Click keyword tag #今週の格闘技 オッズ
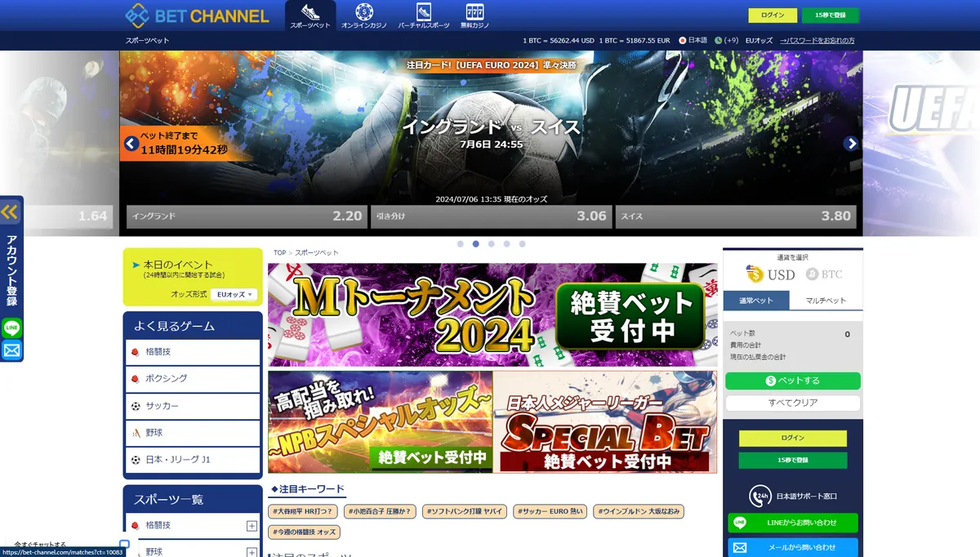Image resolution: width=980 pixels, height=557 pixels. (304, 532)
